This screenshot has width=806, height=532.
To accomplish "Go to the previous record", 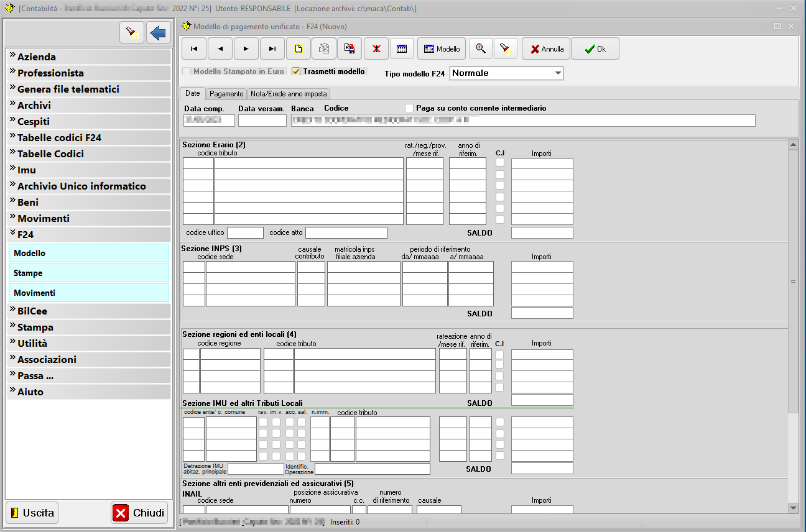I will click(x=220, y=48).
